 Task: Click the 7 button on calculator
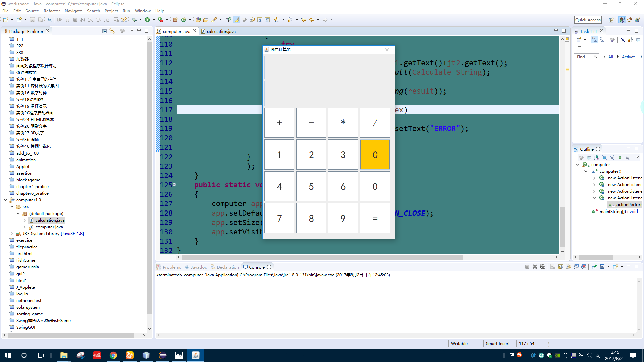tap(279, 218)
